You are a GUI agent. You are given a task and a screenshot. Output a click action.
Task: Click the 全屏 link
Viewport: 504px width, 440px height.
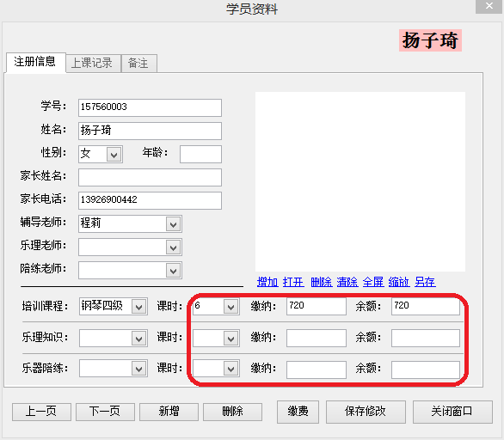[373, 282]
